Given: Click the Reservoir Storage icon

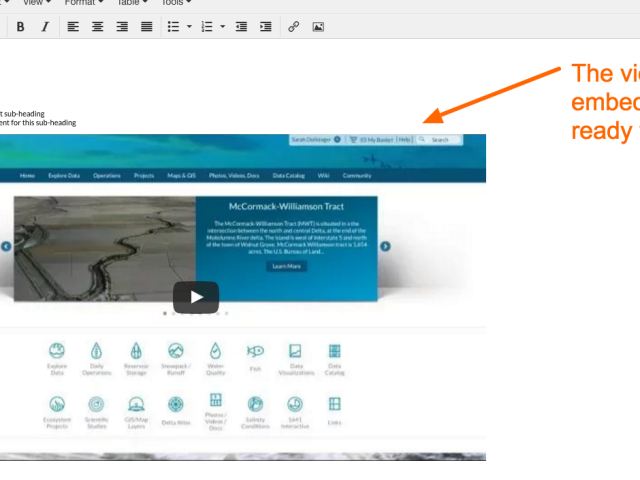Looking at the screenshot, I should click(x=136, y=351).
